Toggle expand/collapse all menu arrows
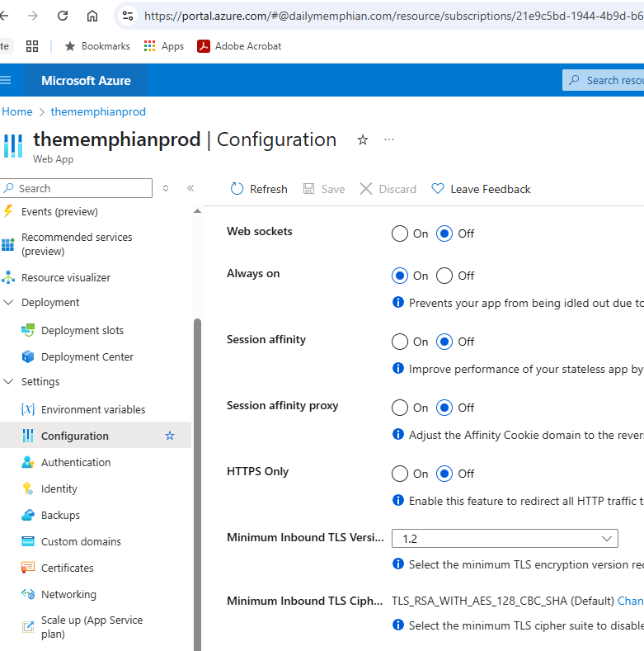The image size is (644, 651). pyautogui.click(x=166, y=188)
